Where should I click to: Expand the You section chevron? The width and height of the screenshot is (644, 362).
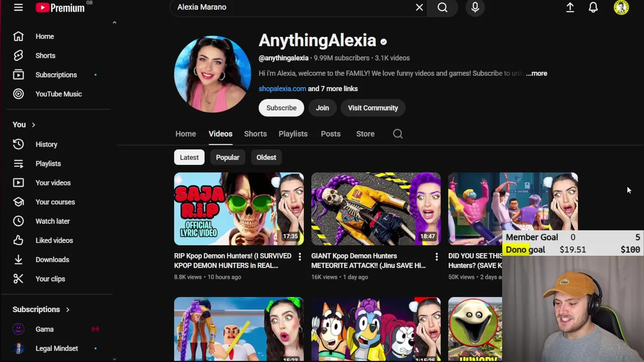pyautogui.click(x=33, y=125)
